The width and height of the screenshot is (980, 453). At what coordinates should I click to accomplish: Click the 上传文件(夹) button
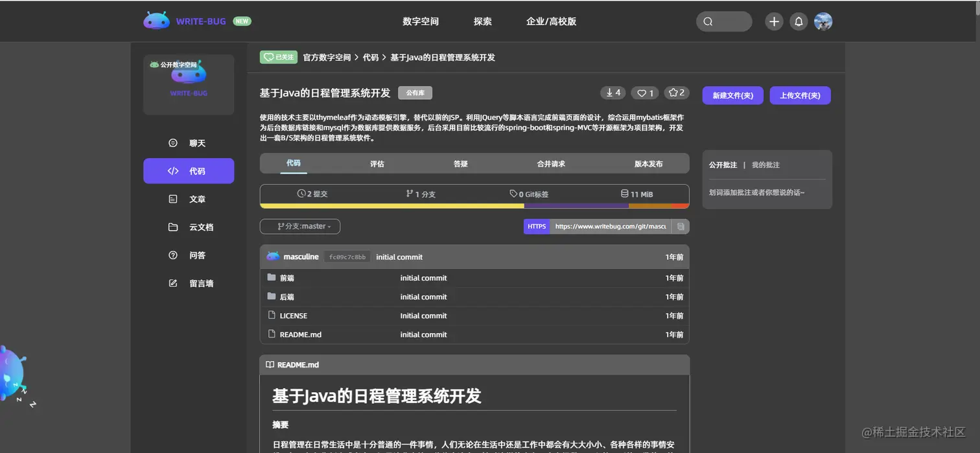[800, 95]
